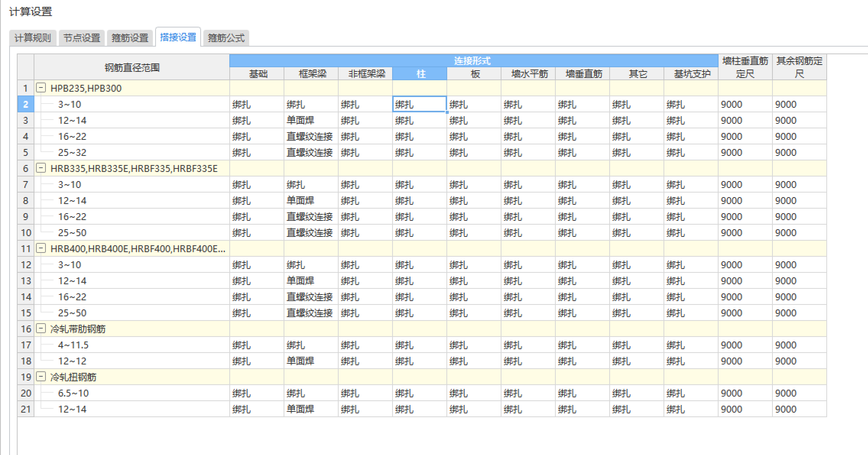Image resolution: width=868 pixels, height=455 pixels.
Task: Collapse the HPB235,HPB300 group
Action: [41, 88]
